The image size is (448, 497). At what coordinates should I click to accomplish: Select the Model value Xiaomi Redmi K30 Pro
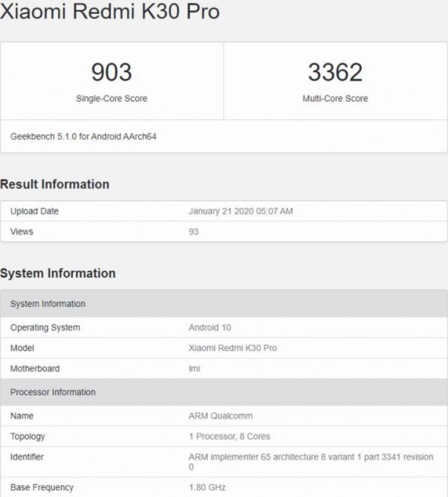(233, 348)
